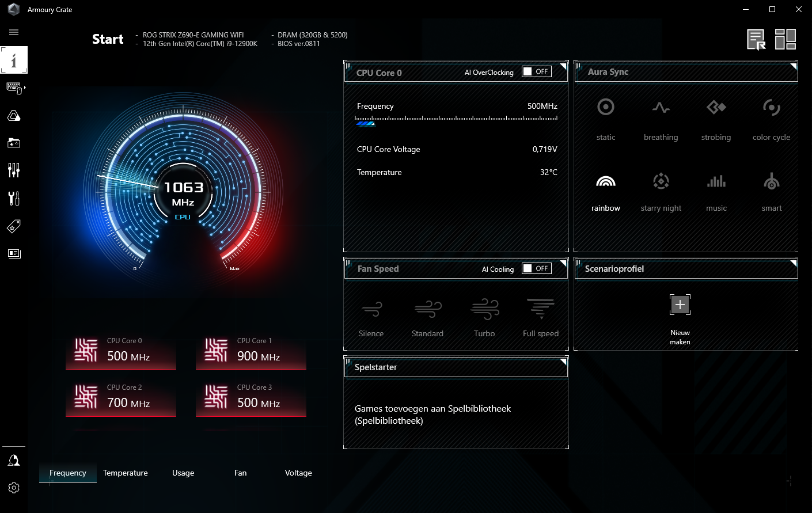812x513 pixels.
Task: Click the CPU Core Voltage 0,719V value
Action: click(545, 149)
